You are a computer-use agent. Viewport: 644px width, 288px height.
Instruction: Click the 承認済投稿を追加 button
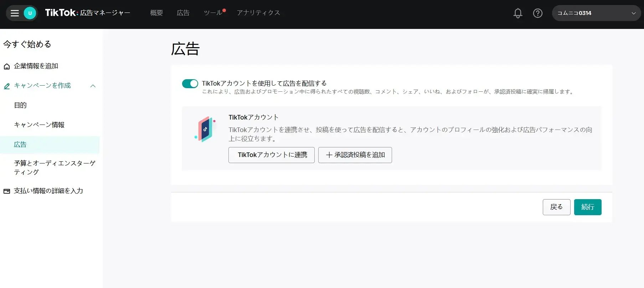click(355, 155)
